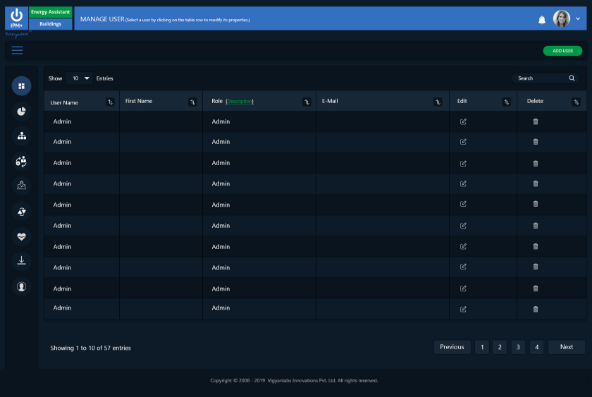Click the search magnifier icon
This screenshot has width=592, height=397.
tap(572, 78)
